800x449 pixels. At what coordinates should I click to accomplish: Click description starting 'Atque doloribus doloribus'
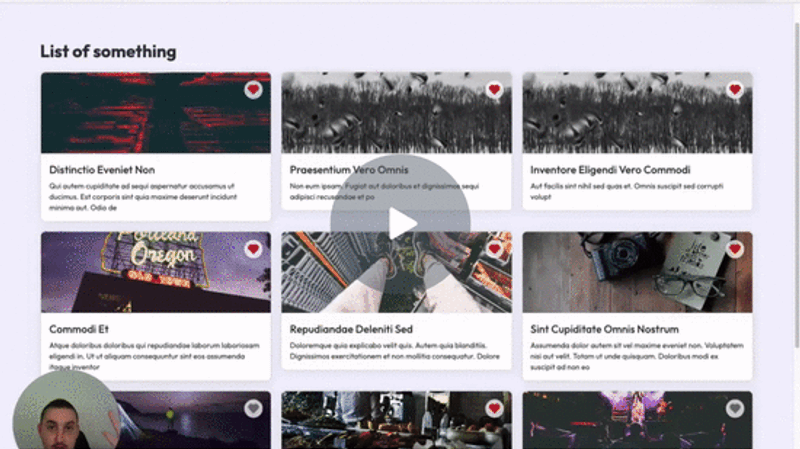pyautogui.click(x=154, y=356)
